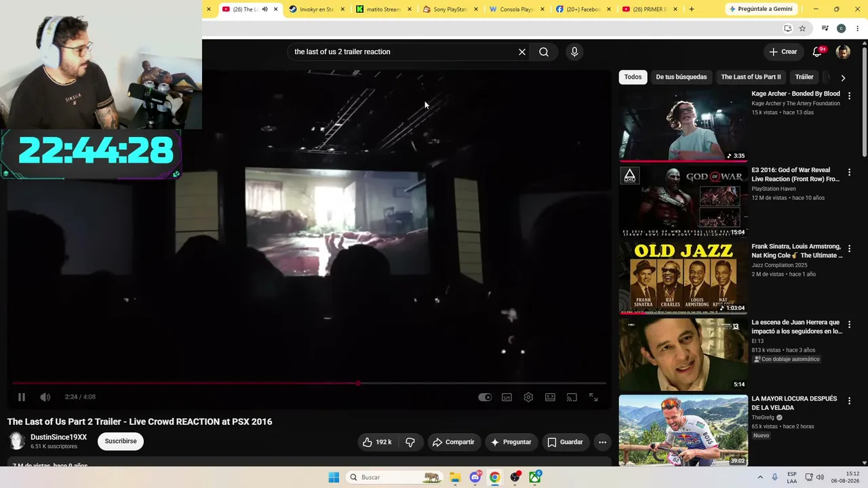Cast the video to a TV

(x=572, y=397)
